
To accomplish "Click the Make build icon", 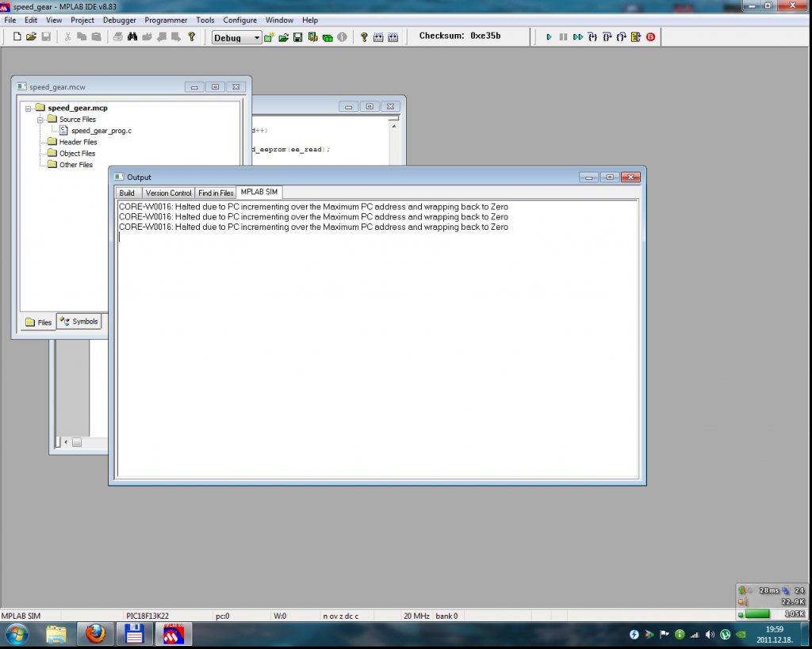I will click(378, 37).
